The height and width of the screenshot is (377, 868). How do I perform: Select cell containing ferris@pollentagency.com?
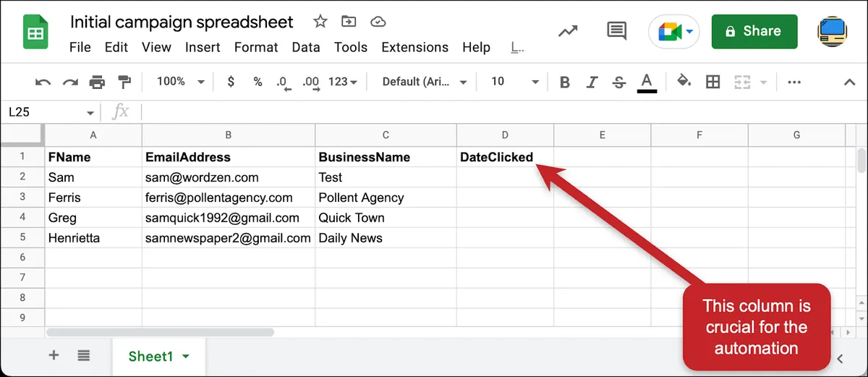coord(229,198)
